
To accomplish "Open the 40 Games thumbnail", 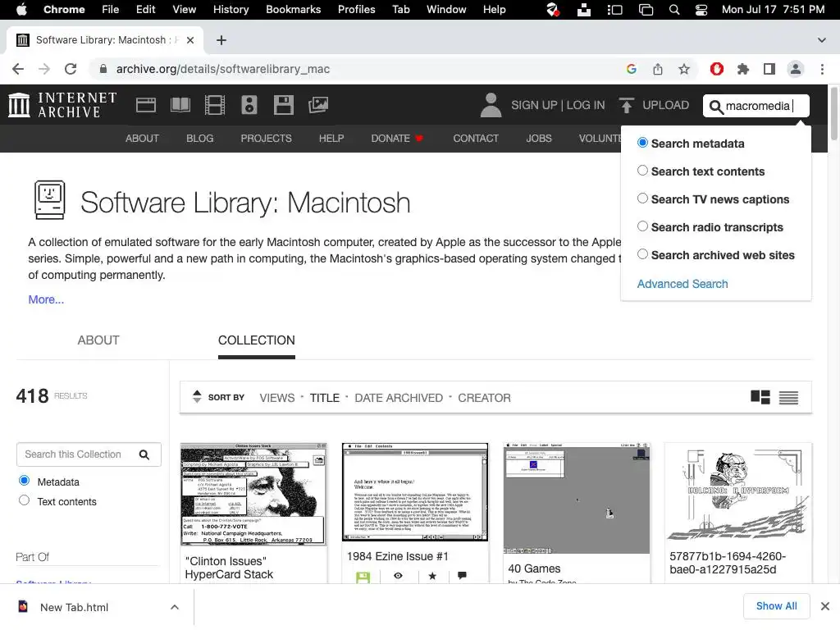I will pyautogui.click(x=577, y=498).
